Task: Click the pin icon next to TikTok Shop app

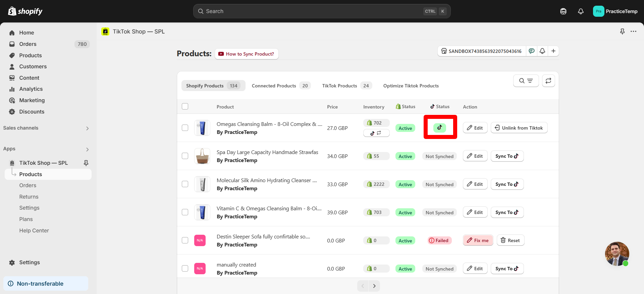Action: pyautogui.click(x=86, y=163)
